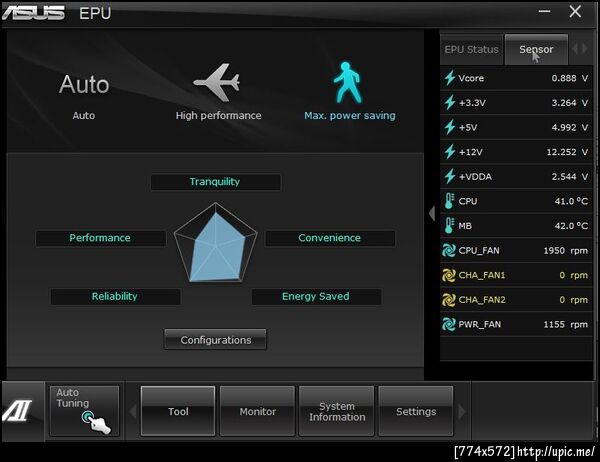
Task: Click the +3.3V 3.264 V value
Action: tap(569, 103)
